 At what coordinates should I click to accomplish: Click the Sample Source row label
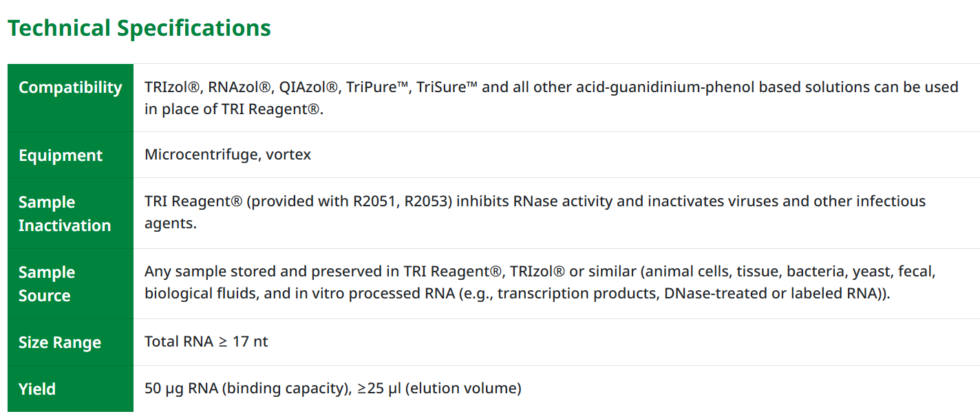(x=47, y=284)
